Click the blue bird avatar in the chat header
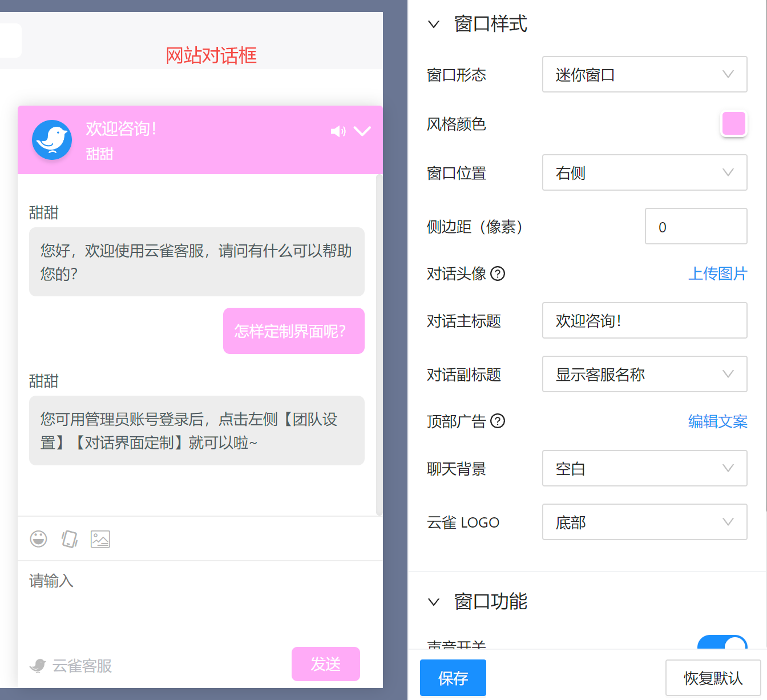The height and width of the screenshot is (700, 767). tap(52, 139)
